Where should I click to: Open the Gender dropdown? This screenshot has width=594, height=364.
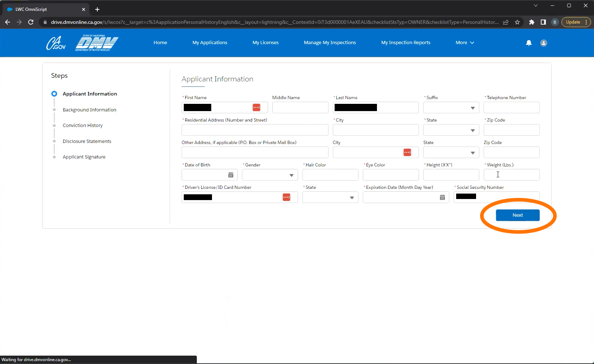270,175
